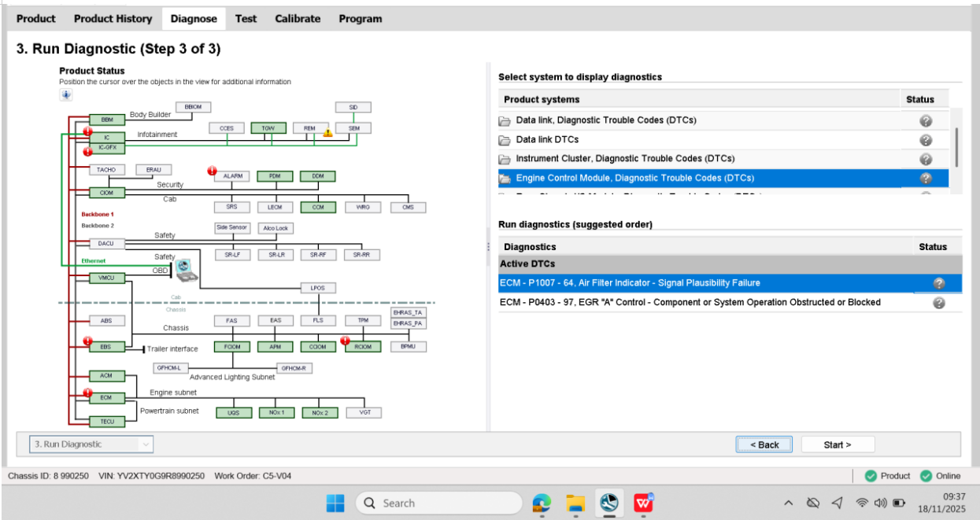This screenshot has width=980, height=520.
Task: Click the NOx 1 sensor node
Action: pos(276,412)
